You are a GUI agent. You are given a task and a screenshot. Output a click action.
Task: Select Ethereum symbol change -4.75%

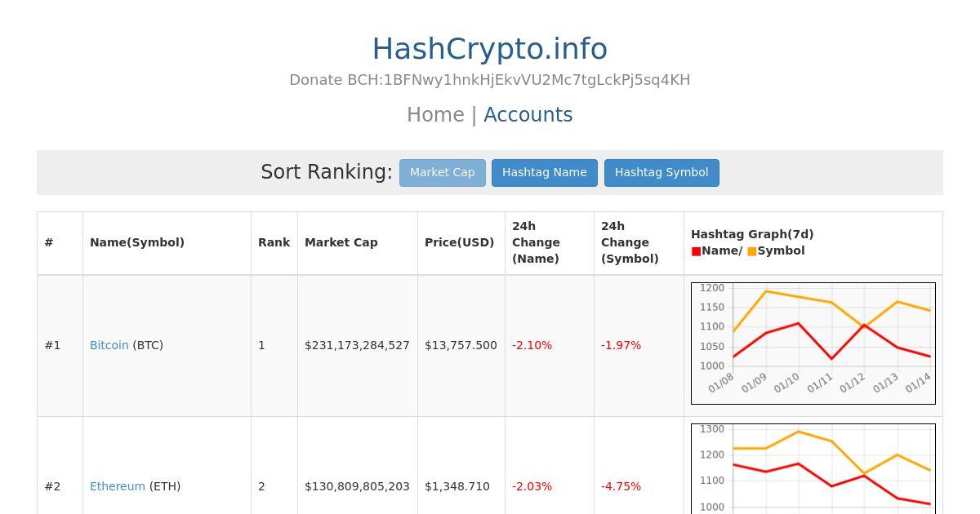(621, 487)
